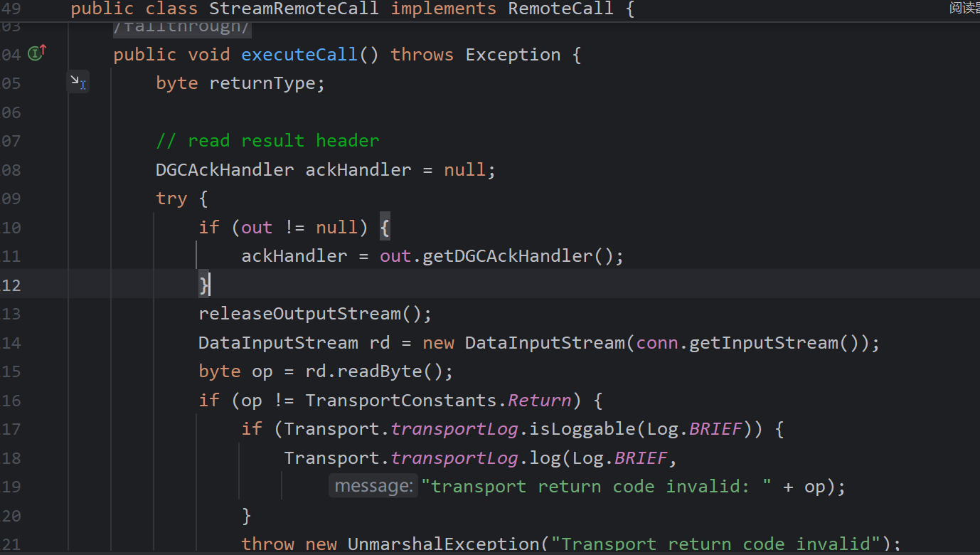Click the StreamRemoteCall class name in the header
Viewport: 980px width, 555px height.
click(x=294, y=9)
